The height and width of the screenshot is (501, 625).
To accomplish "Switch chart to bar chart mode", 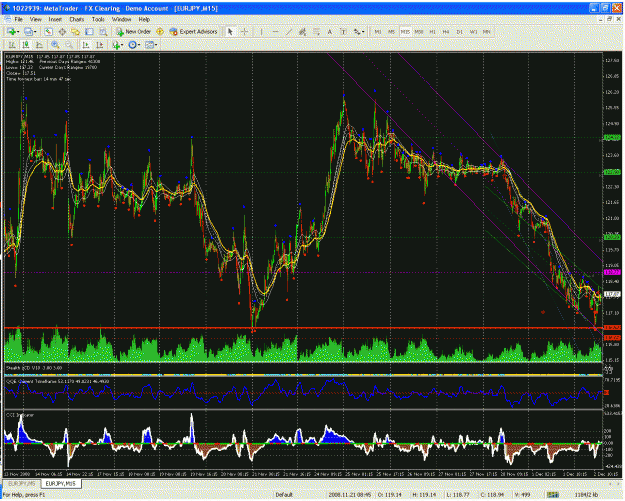I will [x=12, y=45].
